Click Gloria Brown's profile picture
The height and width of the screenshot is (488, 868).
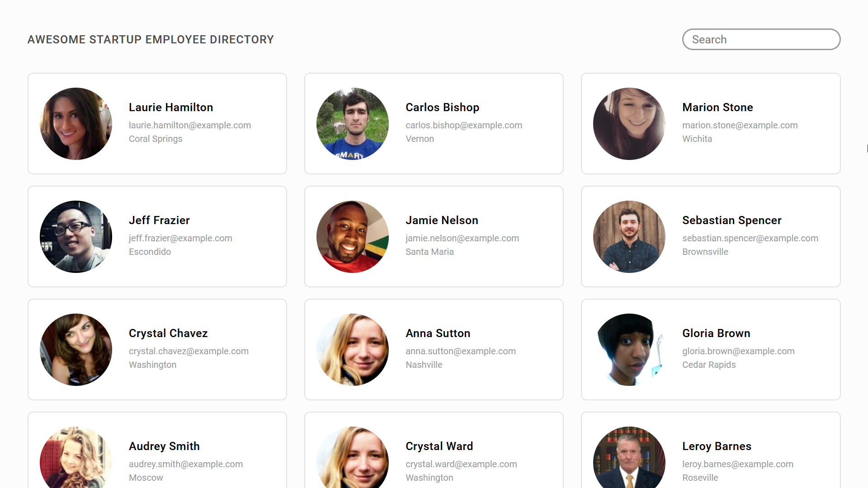[x=629, y=350]
